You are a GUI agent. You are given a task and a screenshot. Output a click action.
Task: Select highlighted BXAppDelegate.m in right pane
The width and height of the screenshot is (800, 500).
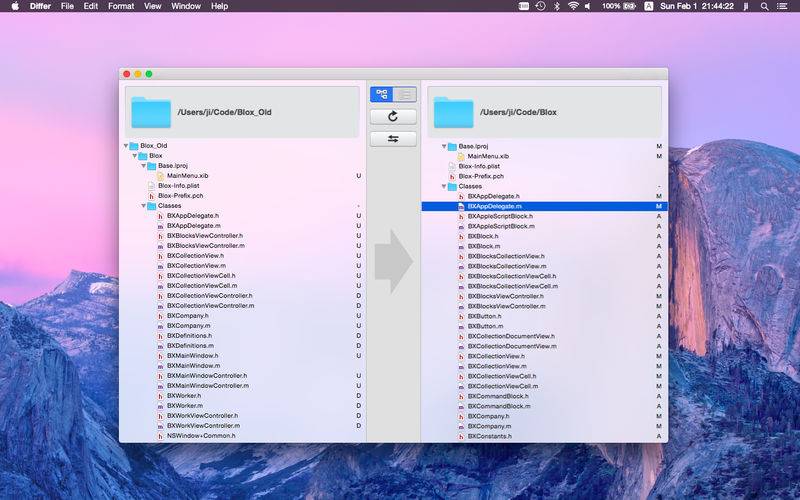click(x=544, y=206)
